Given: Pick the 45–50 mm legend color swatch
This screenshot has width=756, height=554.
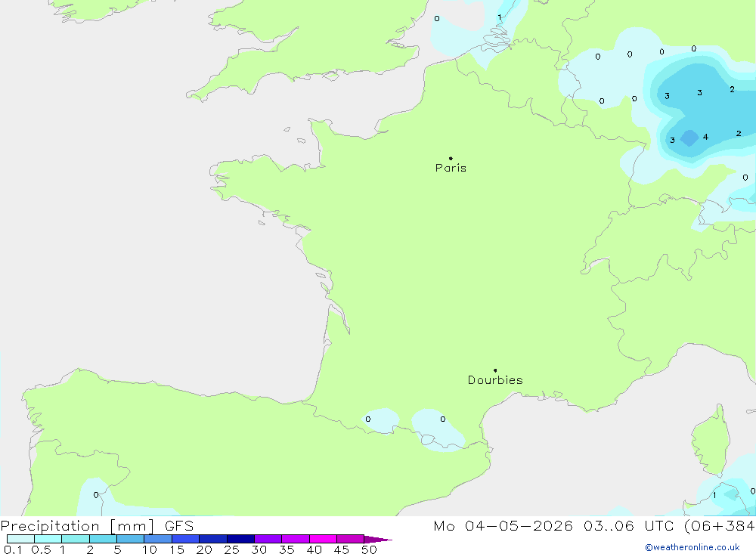Looking at the screenshot, I should pyautogui.click(x=351, y=539).
